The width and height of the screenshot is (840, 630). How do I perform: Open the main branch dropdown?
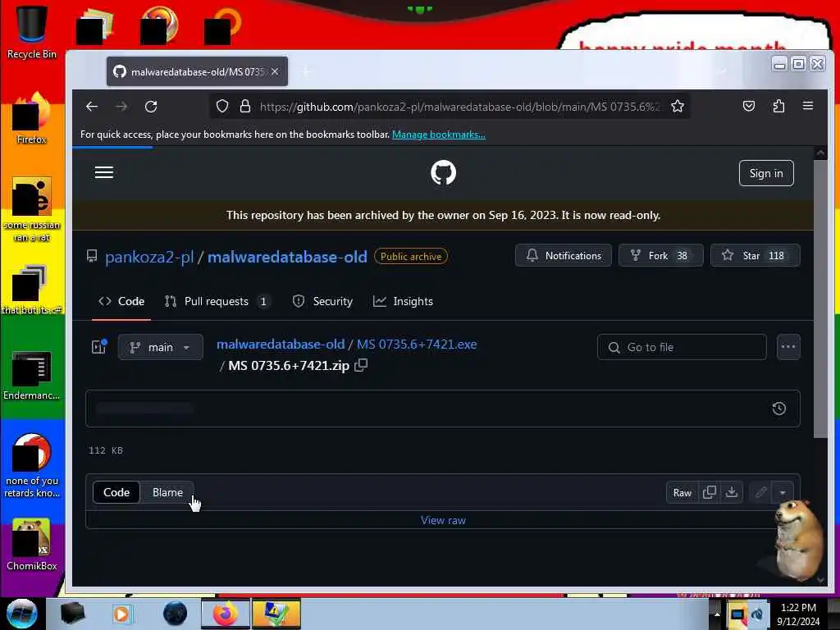tap(161, 347)
